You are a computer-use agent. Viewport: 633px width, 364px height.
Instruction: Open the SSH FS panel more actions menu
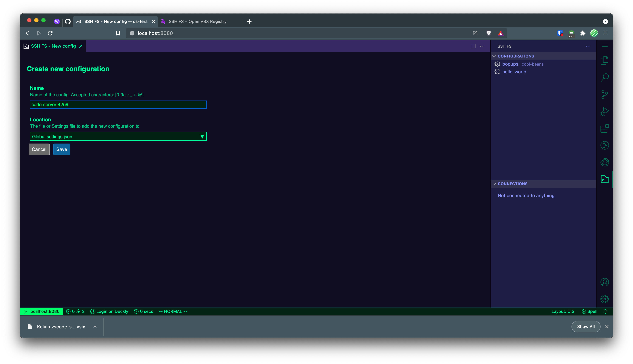tap(588, 46)
